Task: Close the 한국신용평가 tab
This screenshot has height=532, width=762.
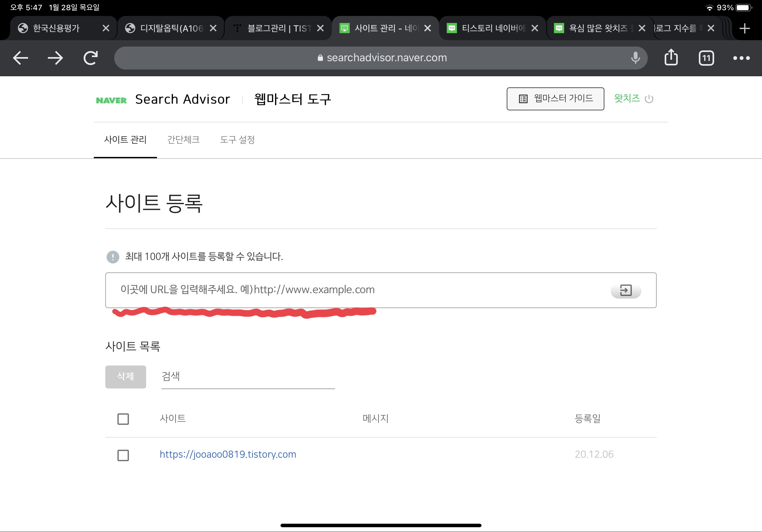Action: pos(106,28)
